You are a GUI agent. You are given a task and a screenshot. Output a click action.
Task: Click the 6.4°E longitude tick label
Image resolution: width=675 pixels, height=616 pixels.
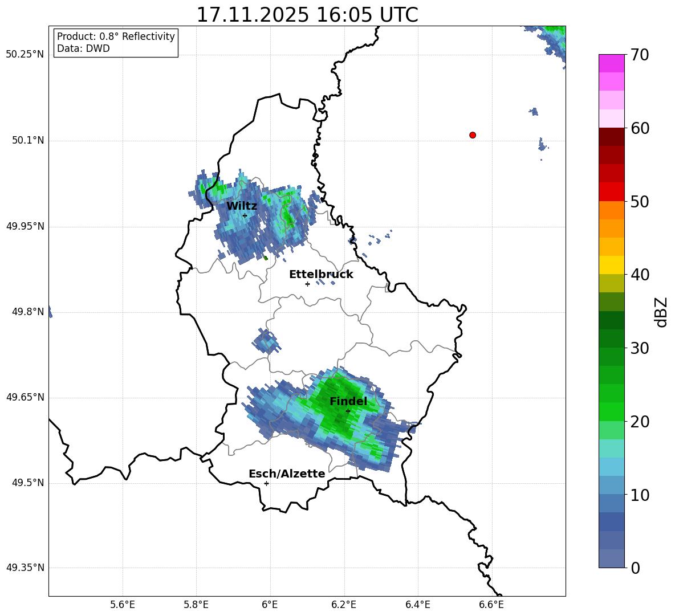[x=417, y=605]
